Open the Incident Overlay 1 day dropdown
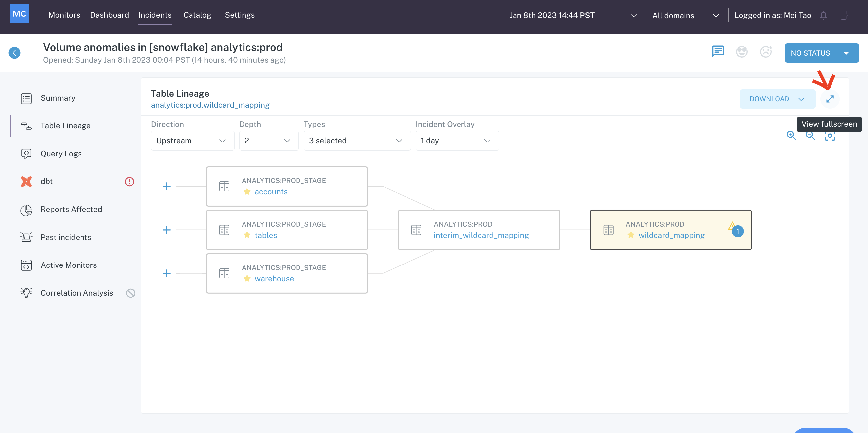Screen dimensions: 868x433 coord(457,141)
